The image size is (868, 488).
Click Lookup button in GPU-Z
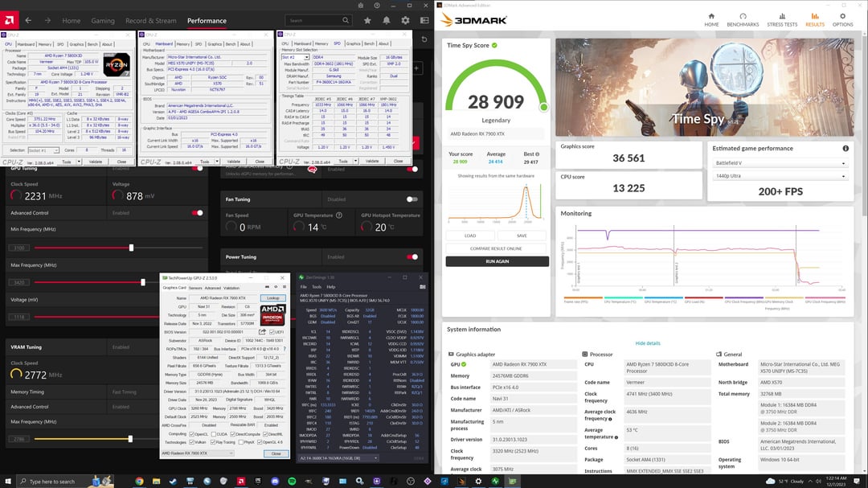[273, 298]
